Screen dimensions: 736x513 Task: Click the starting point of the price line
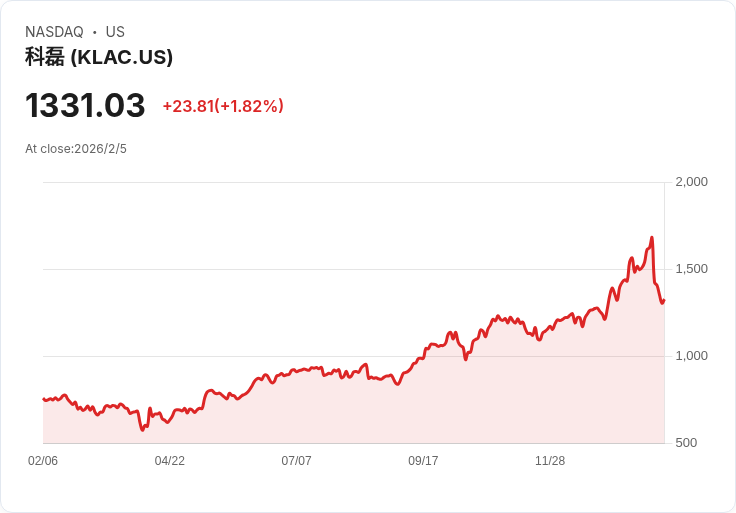tap(43, 399)
